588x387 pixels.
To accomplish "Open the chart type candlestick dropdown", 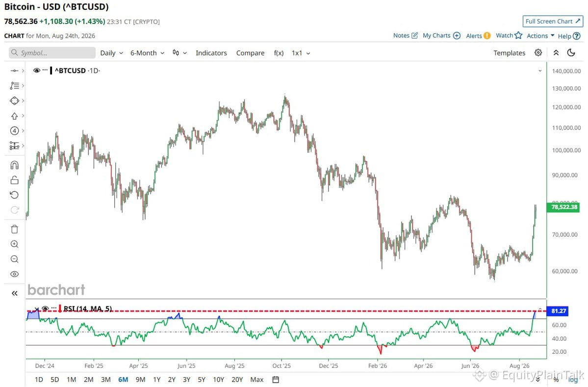I will coord(179,53).
